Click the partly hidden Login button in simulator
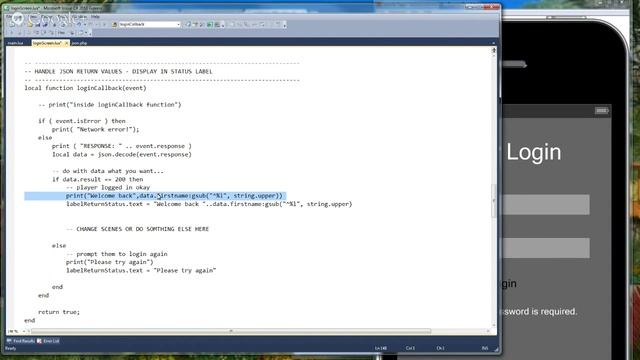 [x=509, y=284]
